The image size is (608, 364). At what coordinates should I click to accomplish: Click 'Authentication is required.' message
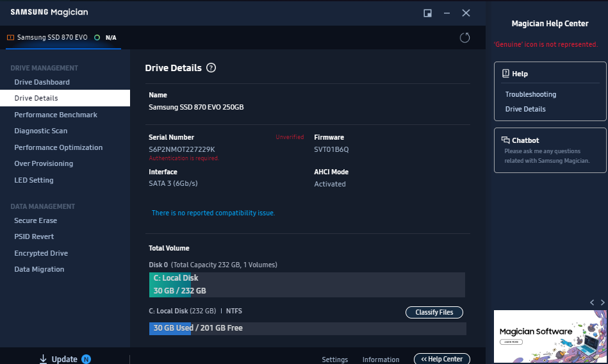coord(184,158)
